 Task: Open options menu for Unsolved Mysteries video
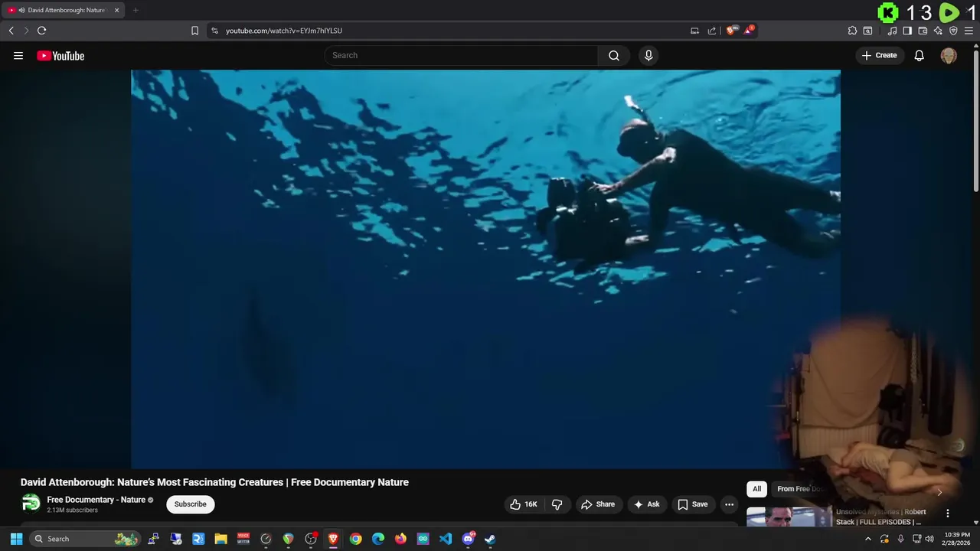(x=948, y=514)
